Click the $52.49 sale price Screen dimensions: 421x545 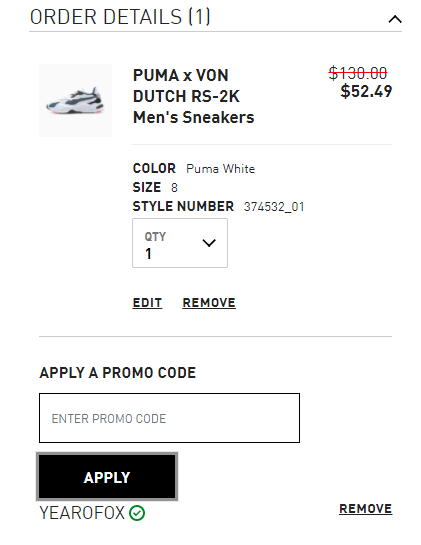point(366,91)
